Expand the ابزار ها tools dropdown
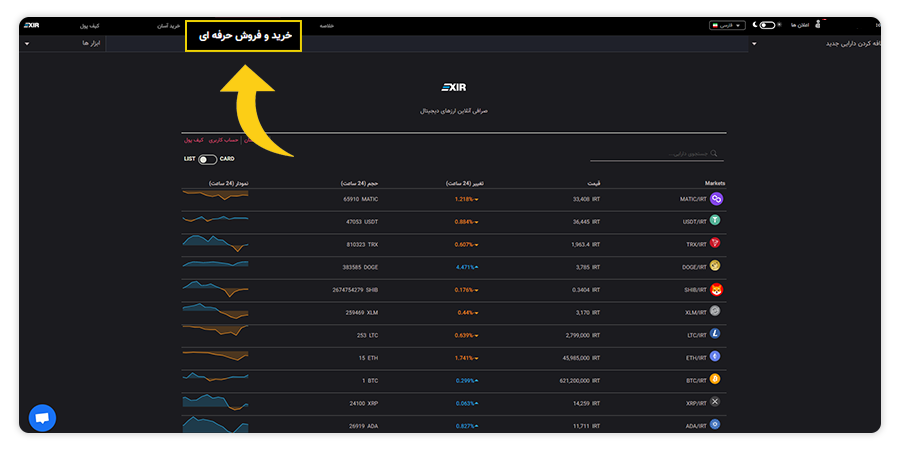Screen dimensions: 900x450 coord(63,44)
